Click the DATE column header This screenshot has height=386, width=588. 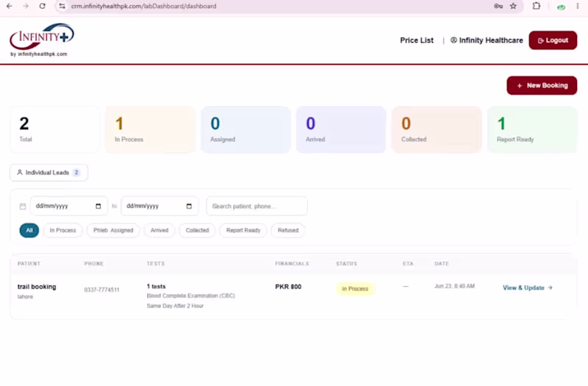pos(442,264)
